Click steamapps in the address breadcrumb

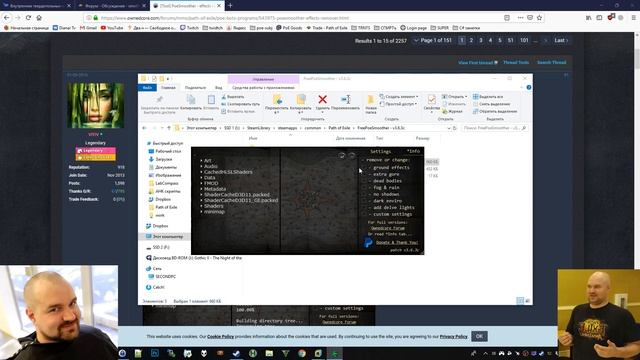click(x=287, y=128)
